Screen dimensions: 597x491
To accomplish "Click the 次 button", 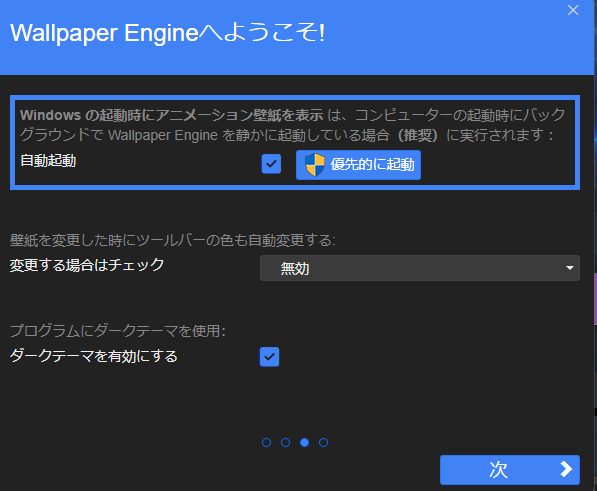I will point(510,470).
